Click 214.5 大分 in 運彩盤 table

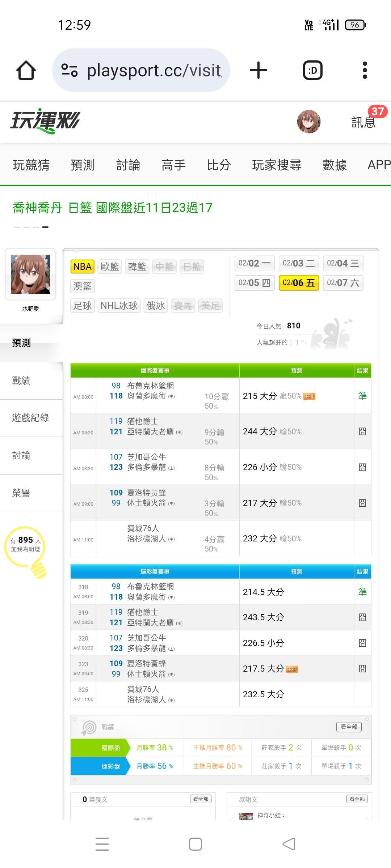[x=264, y=592]
